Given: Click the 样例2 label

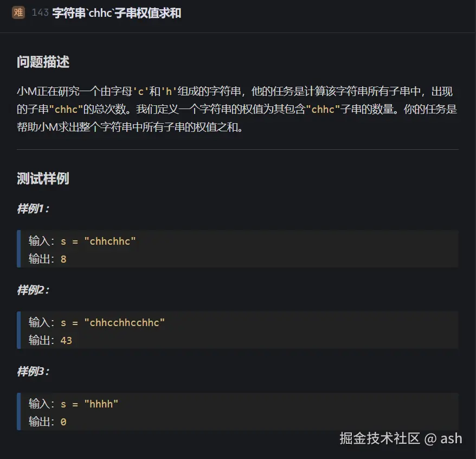Looking at the screenshot, I should pos(33,290).
